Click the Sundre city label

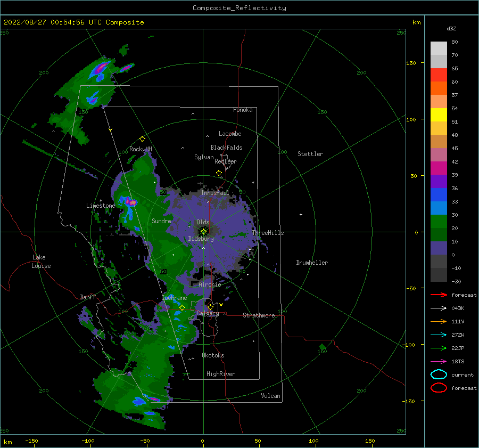coord(161,221)
